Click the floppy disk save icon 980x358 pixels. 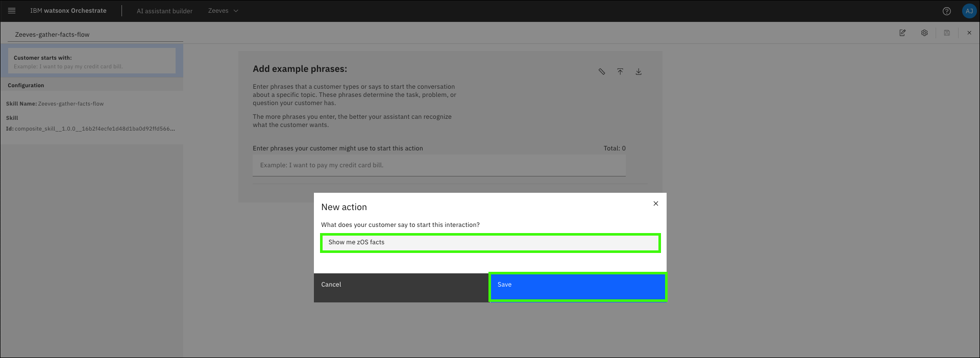(x=947, y=33)
